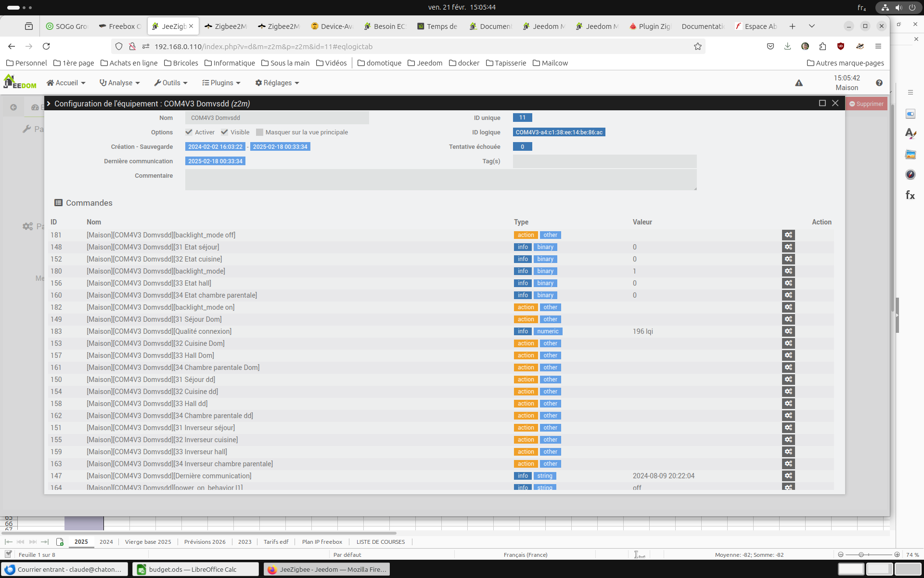The image size is (924, 578).
Task: Open the domotique bookmarks folder
Action: click(x=379, y=63)
